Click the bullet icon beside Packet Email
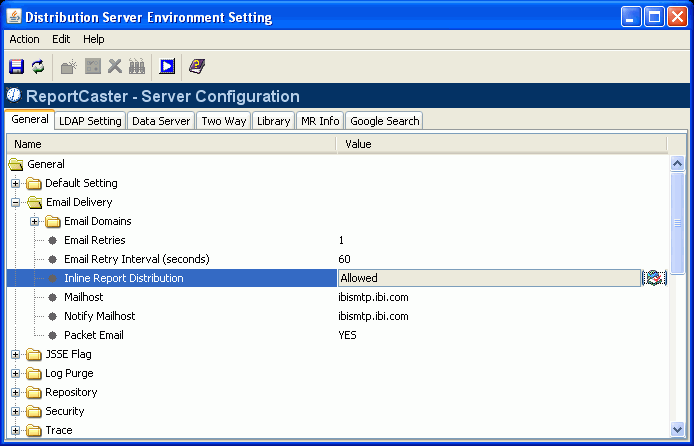The image size is (694, 446). click(53, 335)
